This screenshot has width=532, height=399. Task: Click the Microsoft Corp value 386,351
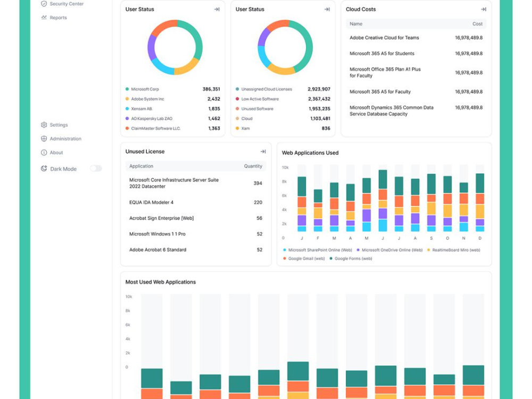point(211,89)
